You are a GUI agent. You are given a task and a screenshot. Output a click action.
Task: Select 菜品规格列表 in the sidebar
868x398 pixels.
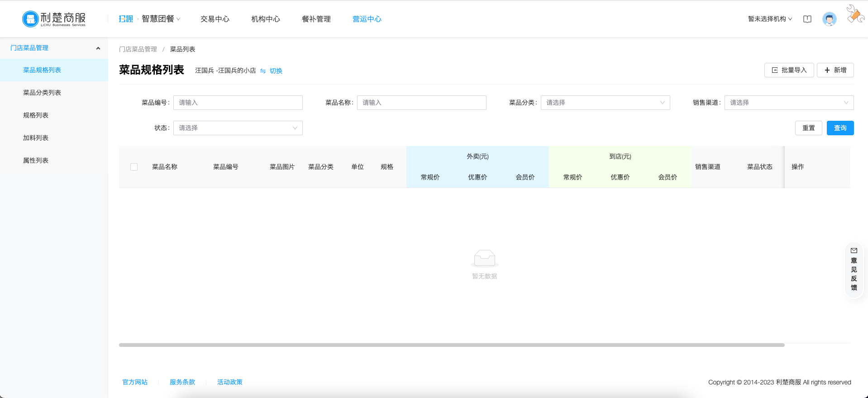(x=54, y=70)
